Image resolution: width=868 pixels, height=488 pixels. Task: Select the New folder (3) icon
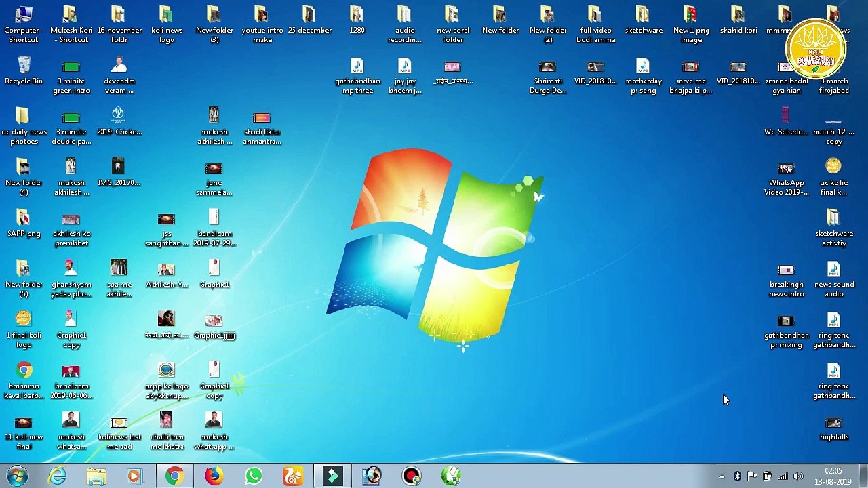[214, 25]
